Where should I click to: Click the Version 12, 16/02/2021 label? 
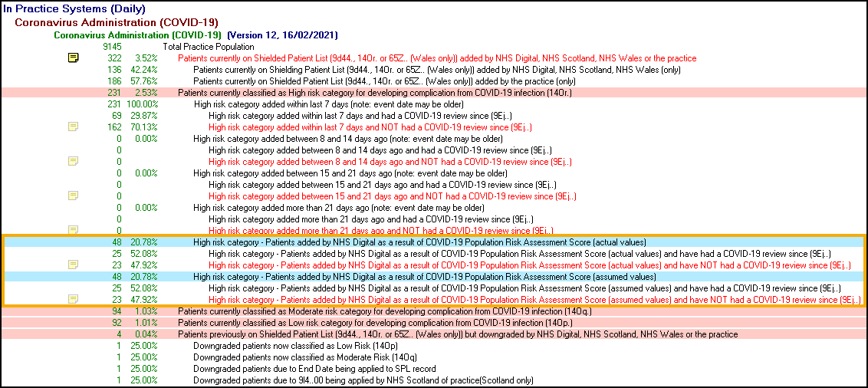282,35
